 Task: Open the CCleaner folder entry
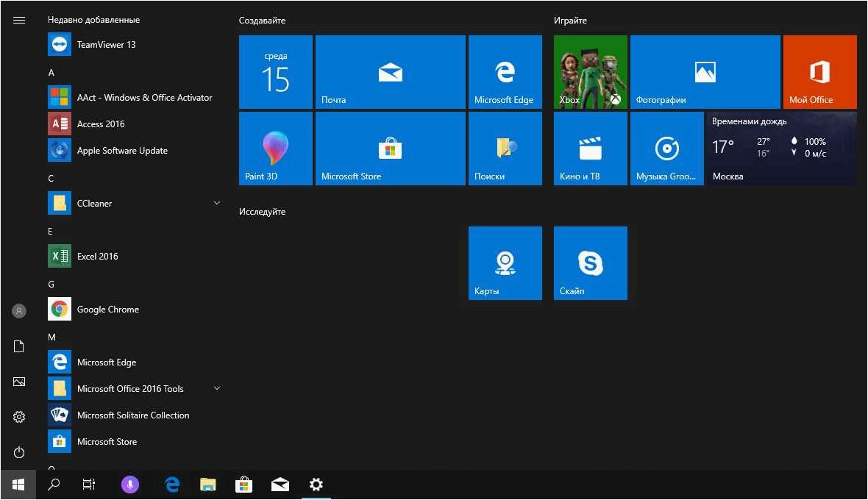tap(135, 204)
